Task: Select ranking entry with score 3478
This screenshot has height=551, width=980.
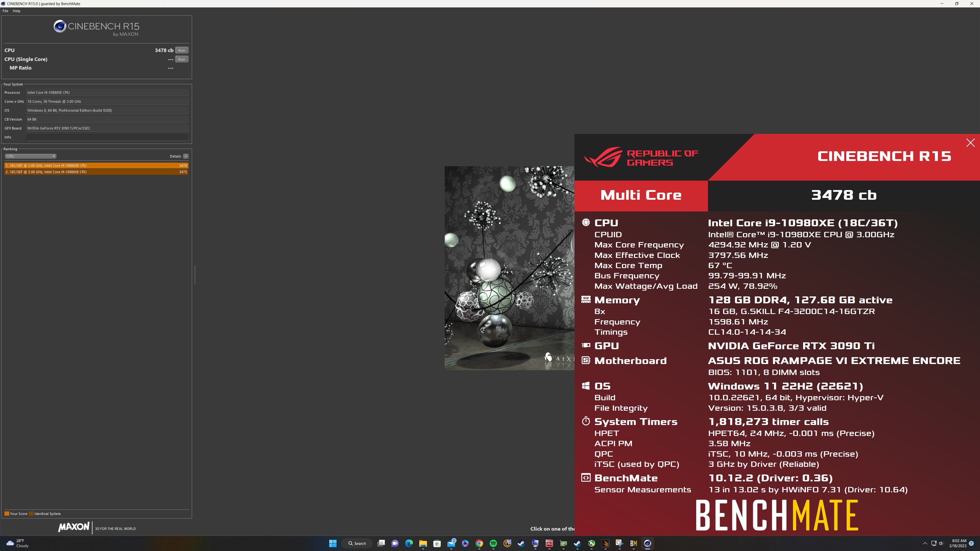Action: pyautogui.click(x=96, y=165)
